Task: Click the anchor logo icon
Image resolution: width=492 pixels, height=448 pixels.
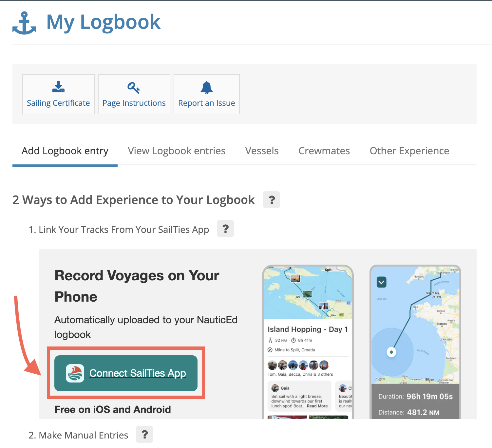Action: coord(24,23)
